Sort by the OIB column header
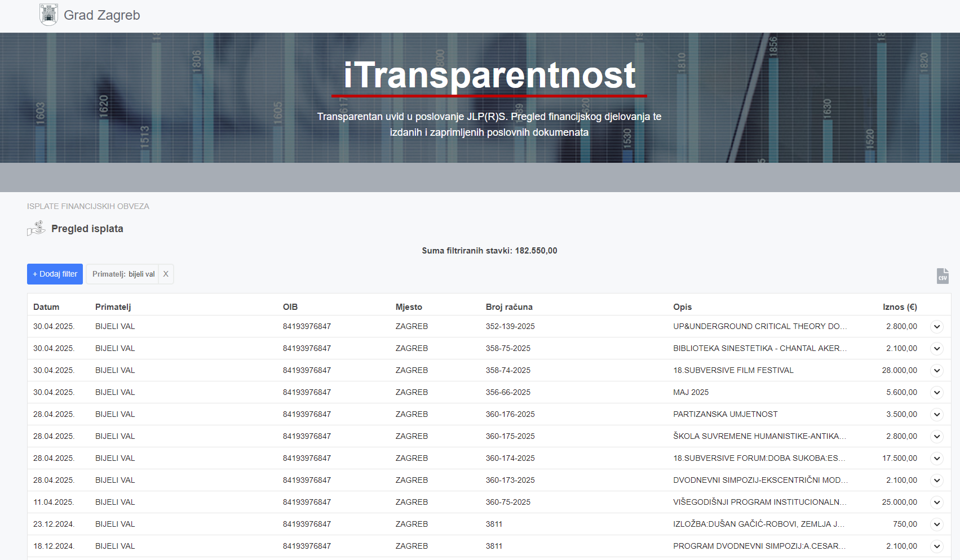 click(290, 307)
